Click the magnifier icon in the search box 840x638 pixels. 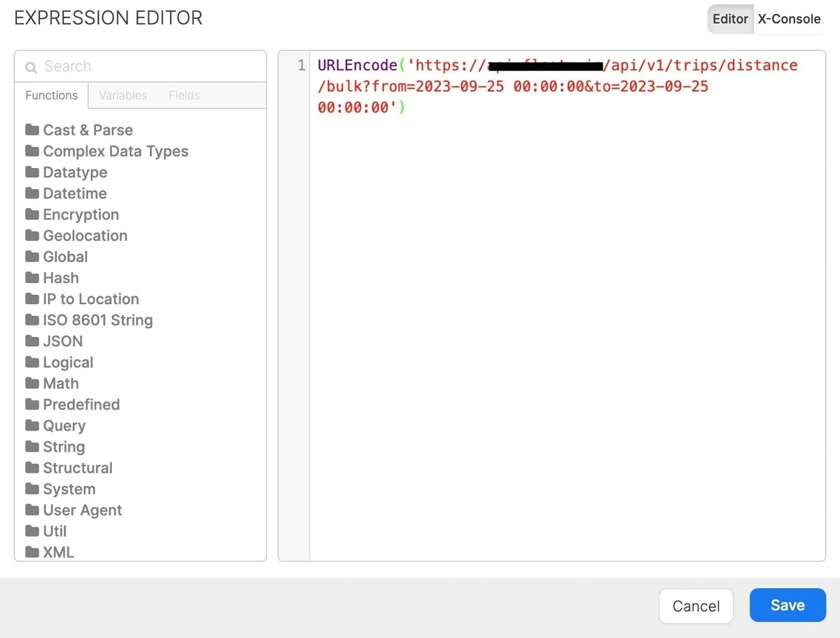(x=31, y=67)
